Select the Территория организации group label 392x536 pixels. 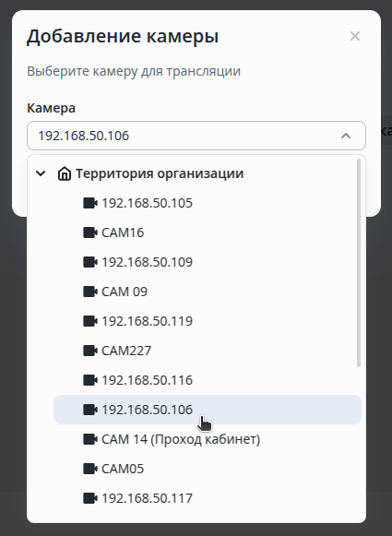click(160, 173)
